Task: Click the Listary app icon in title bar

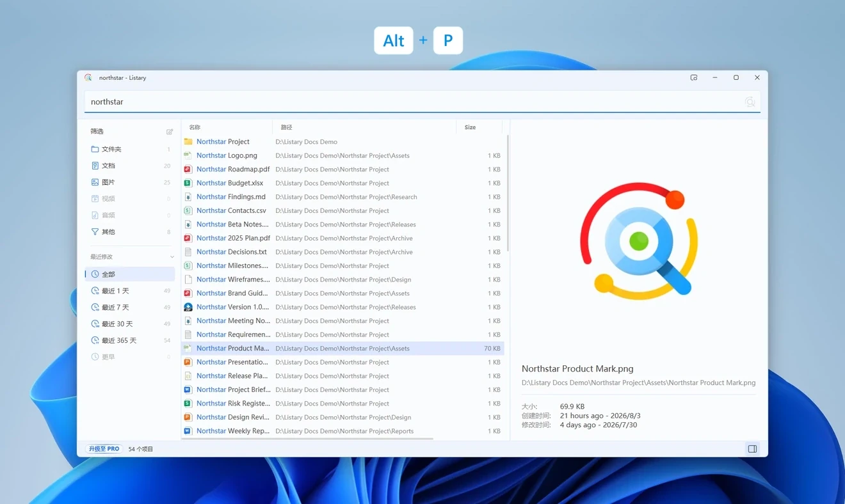Action: pyautogui.click(x=88, y=77)
